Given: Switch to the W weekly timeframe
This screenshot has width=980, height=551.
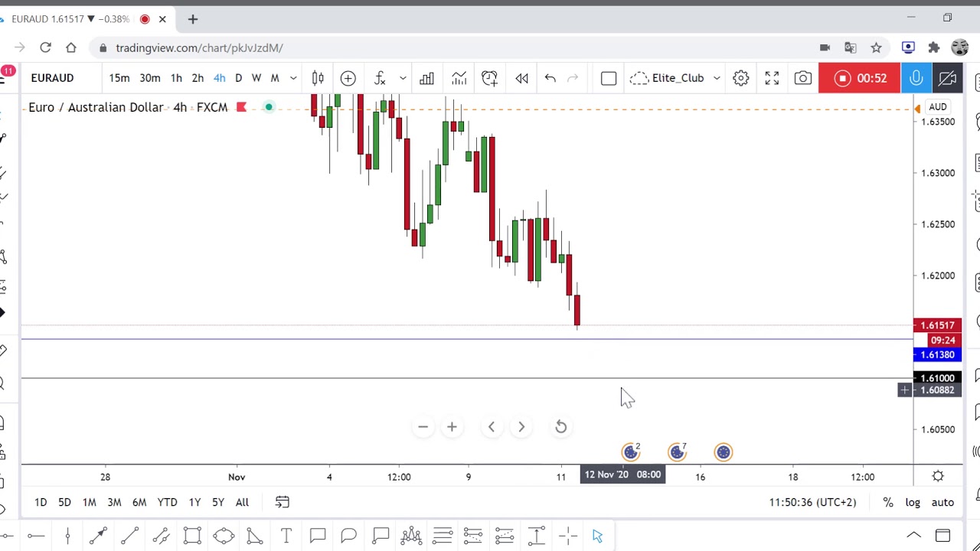Looking at the screenshot, I should coord(256,78).
